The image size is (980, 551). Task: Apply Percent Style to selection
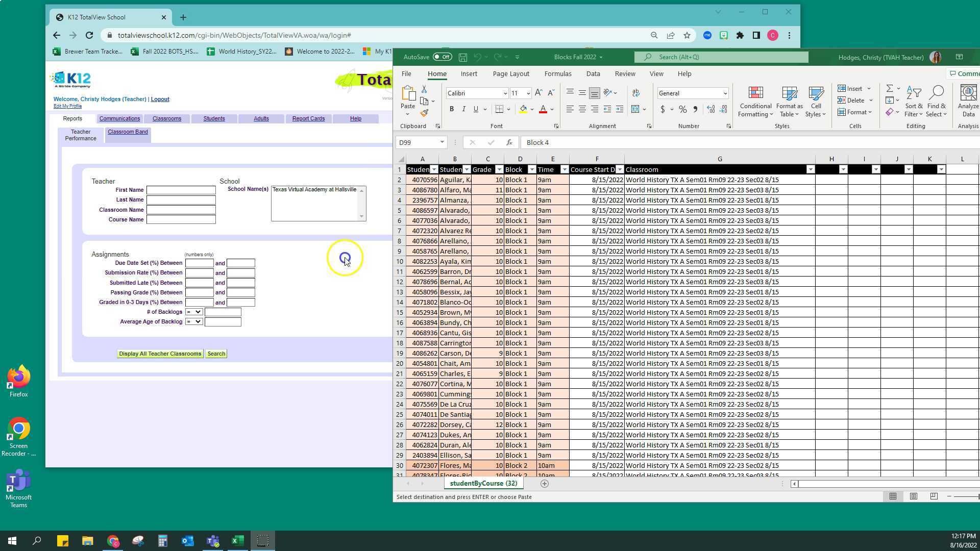[x=683, y=109]
